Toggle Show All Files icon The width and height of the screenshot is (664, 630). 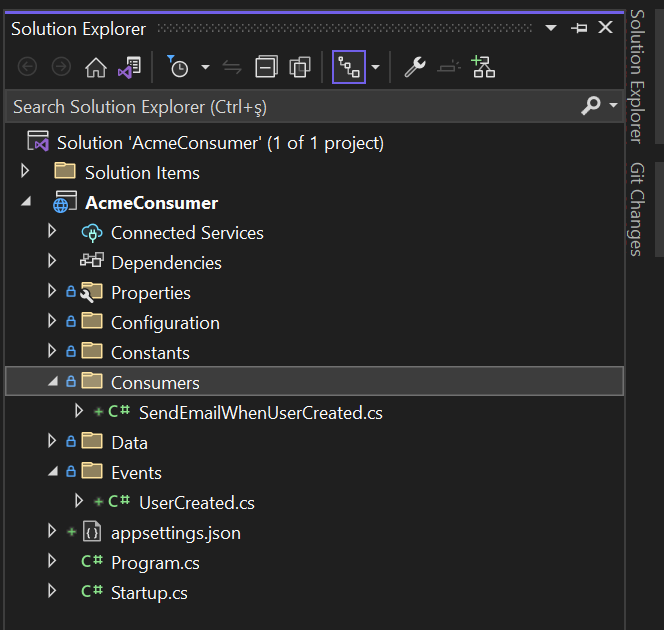click(300, 67)
